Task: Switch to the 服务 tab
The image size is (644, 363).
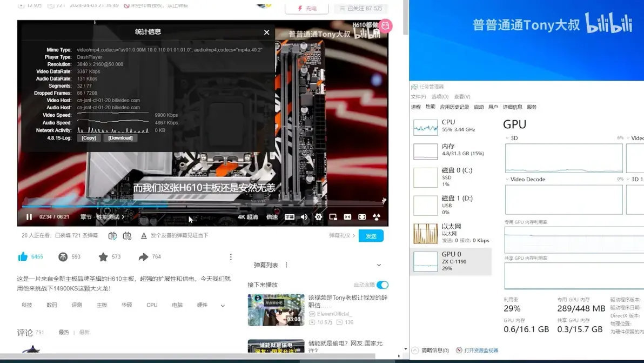Action: 532,107
